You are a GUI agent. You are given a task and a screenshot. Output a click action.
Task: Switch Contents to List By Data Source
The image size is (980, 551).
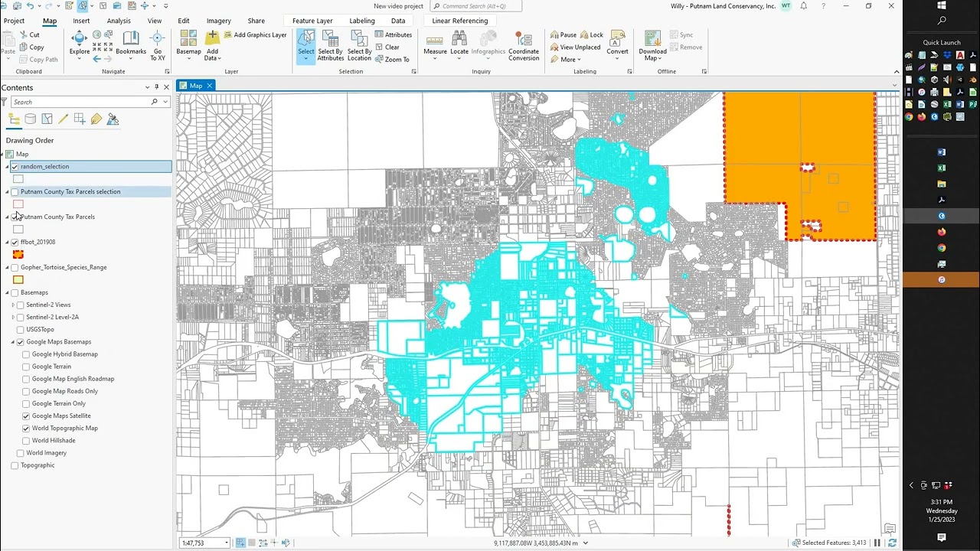tap(31, 119)
